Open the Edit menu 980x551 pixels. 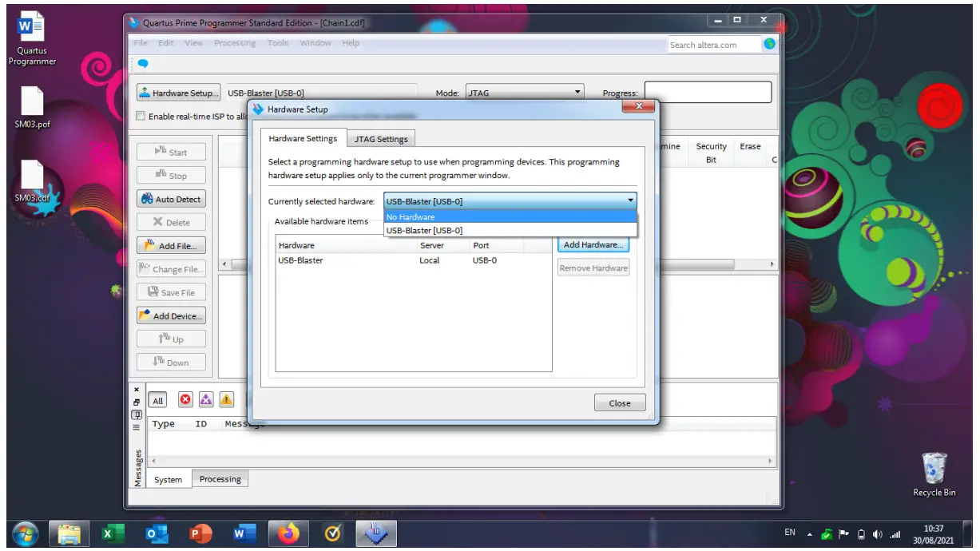(x=166, y=43)
